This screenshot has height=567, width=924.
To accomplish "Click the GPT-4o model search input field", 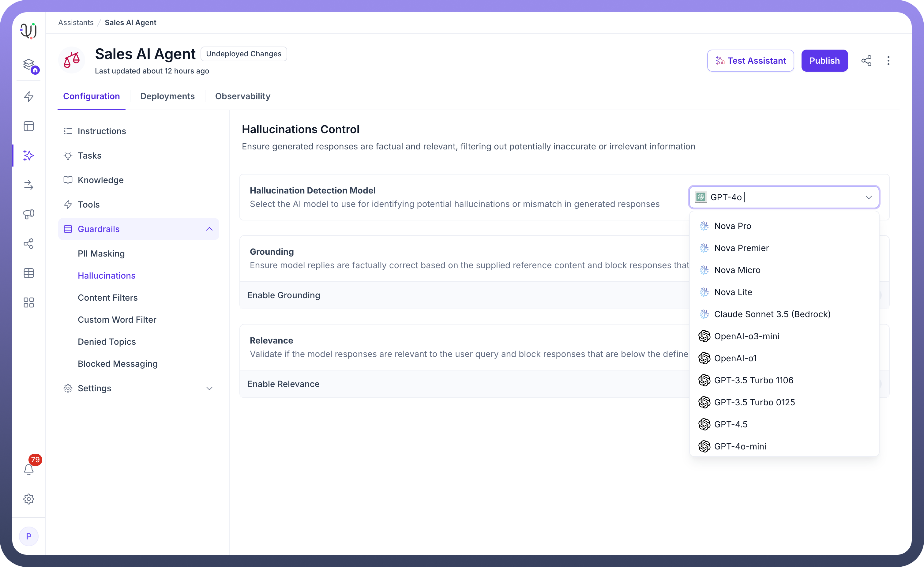I will 780,197.
